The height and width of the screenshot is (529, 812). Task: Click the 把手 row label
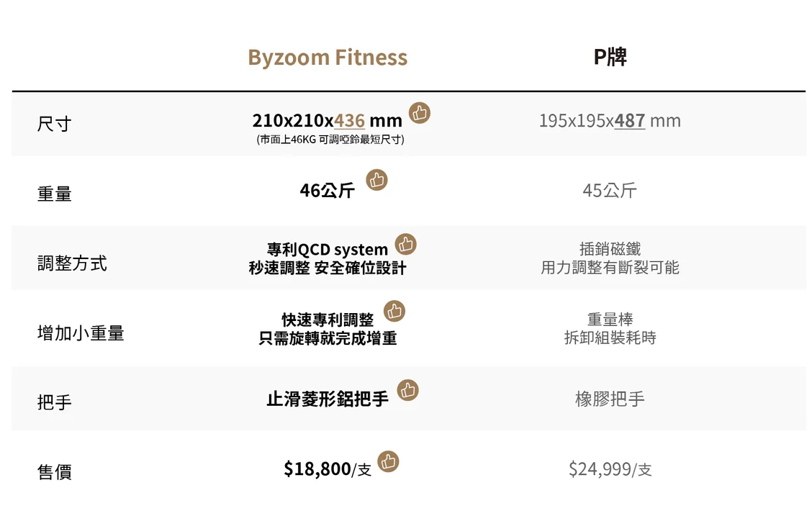click(x=55, y=402)
